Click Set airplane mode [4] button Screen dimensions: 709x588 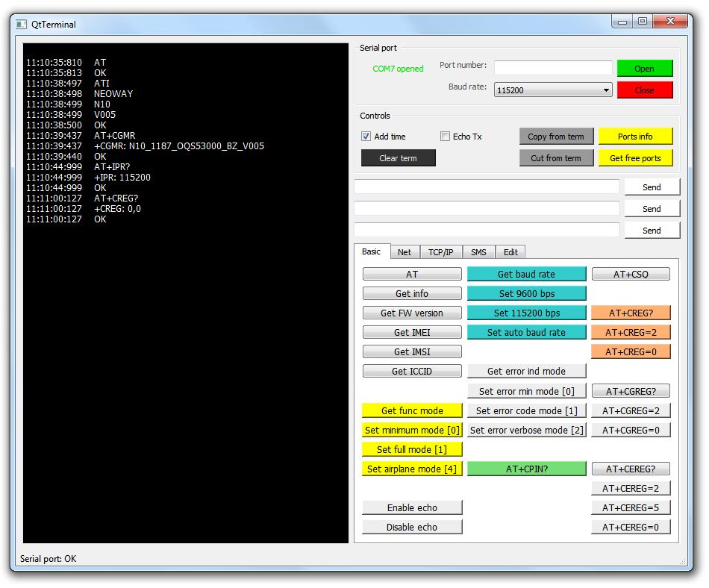pos(413,469)
